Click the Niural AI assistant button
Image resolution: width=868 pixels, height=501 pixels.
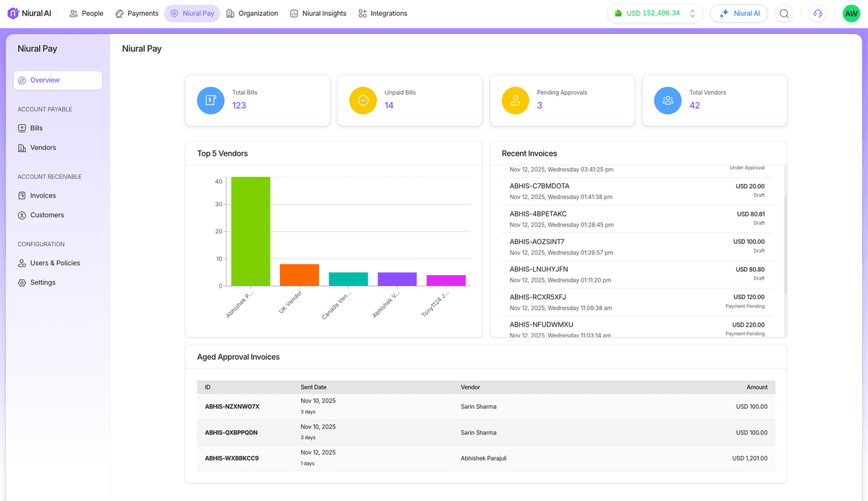click(x=739, y=13)
